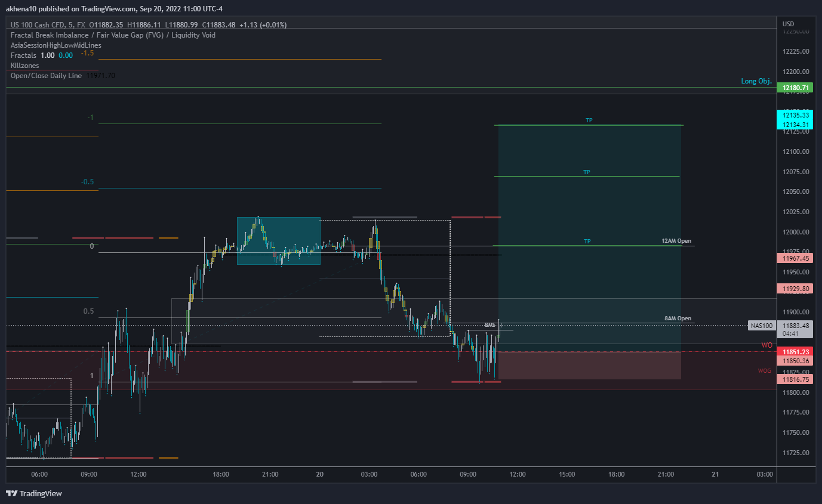Click the 15:00 time axis label
Image resolution: width=822 pixels, height=504 pixels.
pos(567,475)
